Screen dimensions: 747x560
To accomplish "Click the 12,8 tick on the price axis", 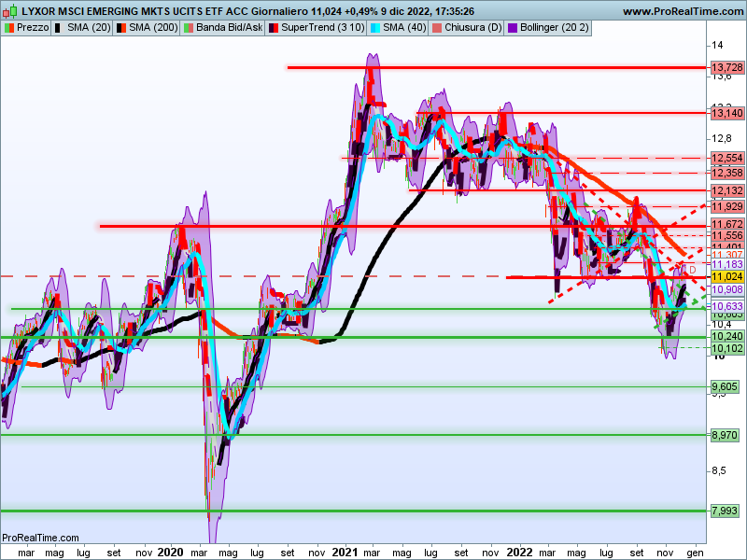I will 721,138.
